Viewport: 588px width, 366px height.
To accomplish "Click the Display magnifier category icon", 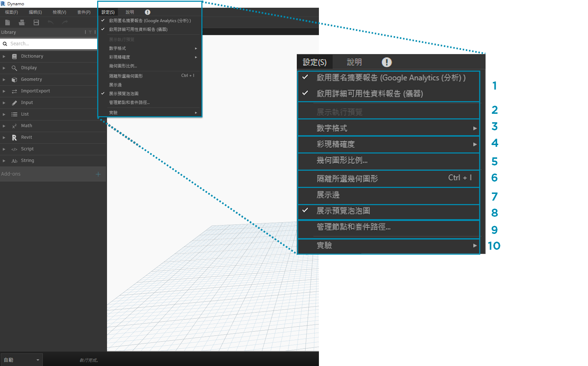I will click(x=14, y=68).
